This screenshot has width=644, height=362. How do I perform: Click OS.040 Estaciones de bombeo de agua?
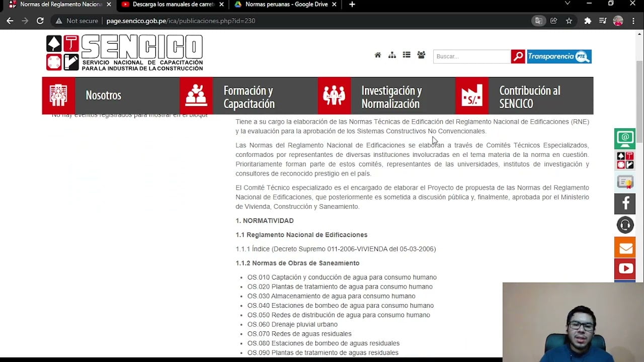(x=341, y=306)
